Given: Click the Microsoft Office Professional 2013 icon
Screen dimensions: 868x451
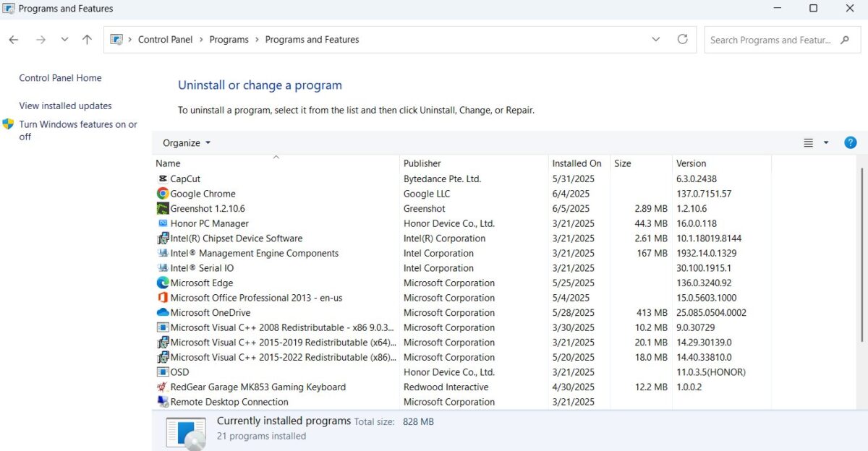Looking at the screenshot, I should [x=163, y=298].
